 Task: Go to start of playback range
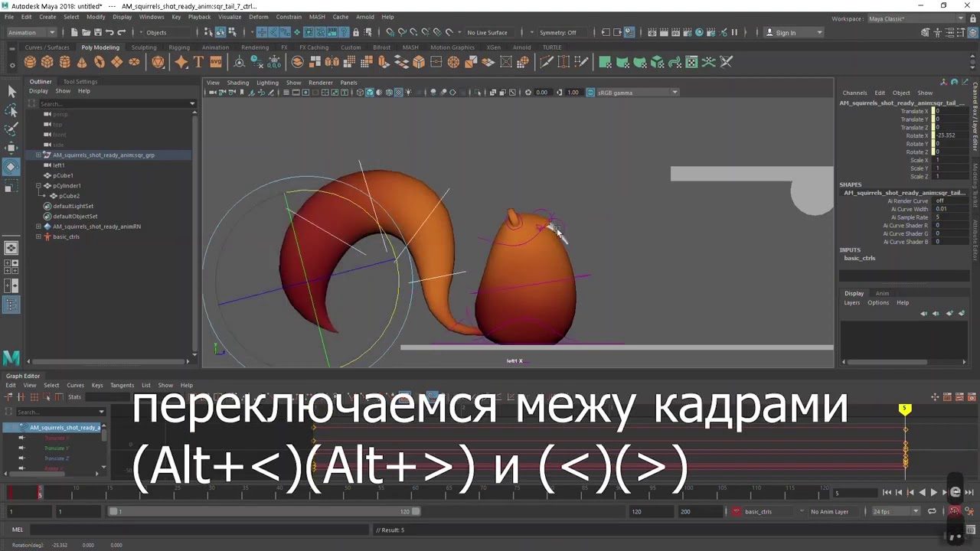point(887,492)
